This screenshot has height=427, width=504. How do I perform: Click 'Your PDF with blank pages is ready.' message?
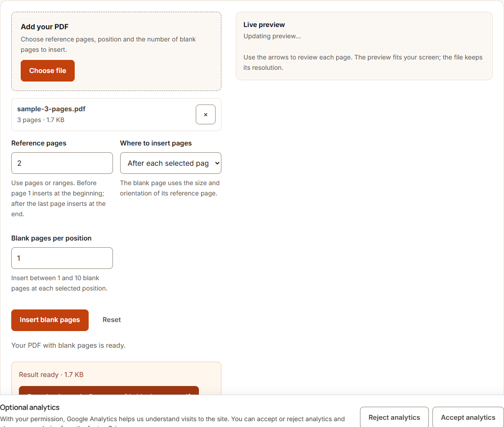pyautogui.click(x=68, y=345)
